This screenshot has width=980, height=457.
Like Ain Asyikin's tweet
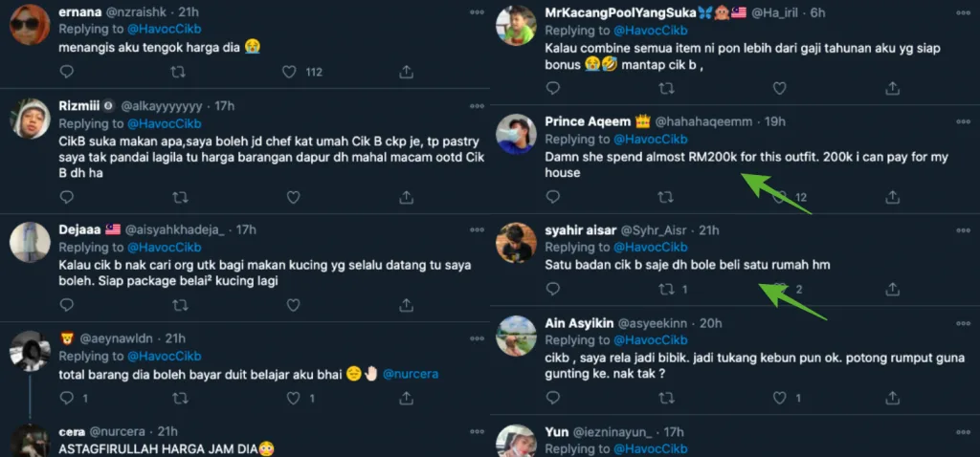click(x=779, y=398)
